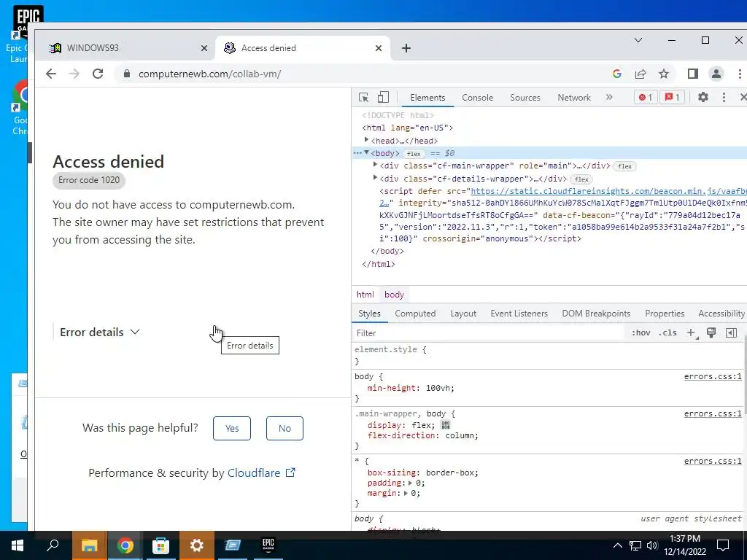Bookmark this page with the star

pyautogui.click(x=664, y=74)
